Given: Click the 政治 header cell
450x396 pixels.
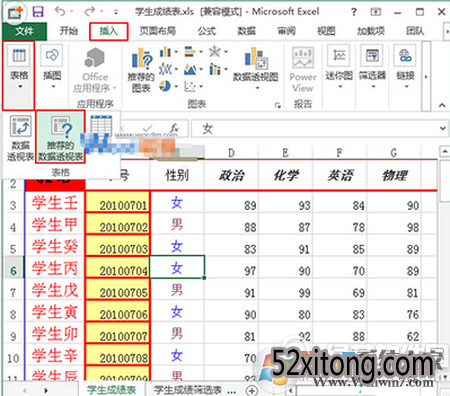Looking at the screenshot, I should pyautogui.click(x=231, y=175).
